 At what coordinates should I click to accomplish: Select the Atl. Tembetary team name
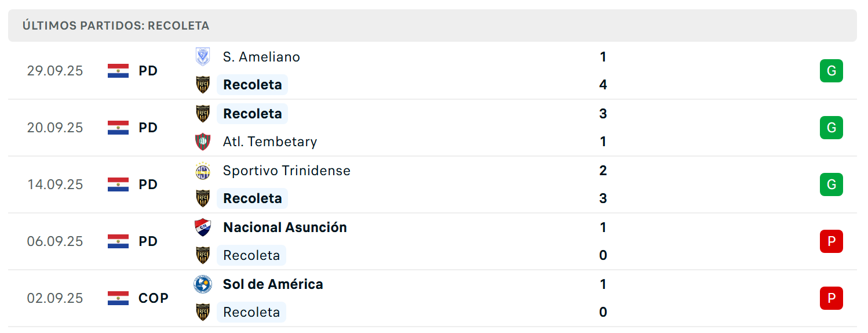point(270,142)
